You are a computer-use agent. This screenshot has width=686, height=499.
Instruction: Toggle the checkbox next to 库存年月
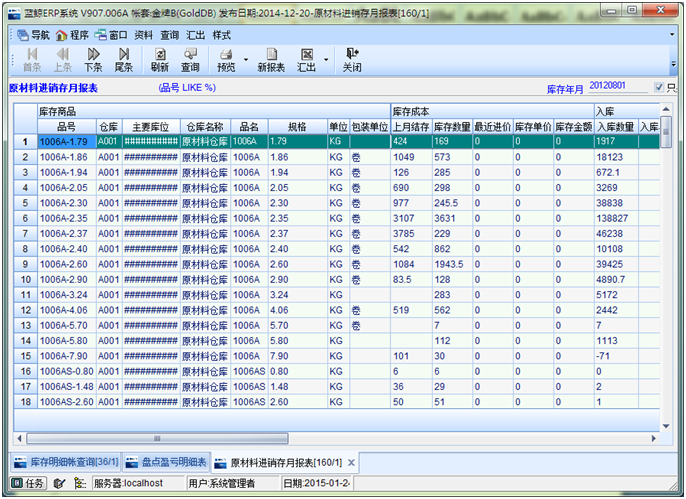659,87
